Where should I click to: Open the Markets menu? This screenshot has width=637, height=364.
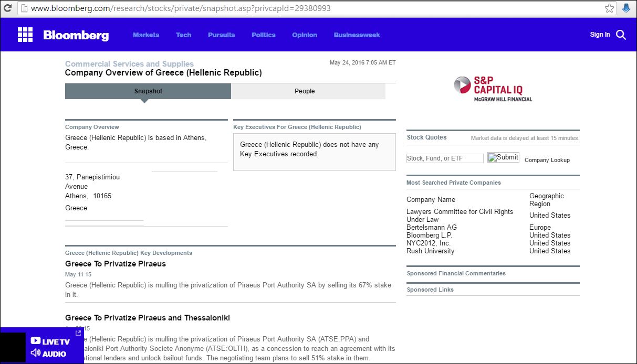[x=146, y=35]
